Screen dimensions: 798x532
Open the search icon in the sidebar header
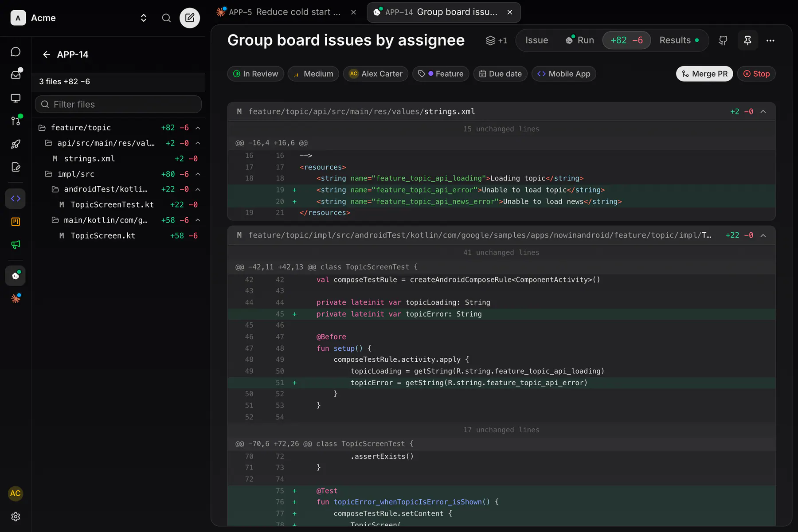pyautogui.click(x=166, y=18)
